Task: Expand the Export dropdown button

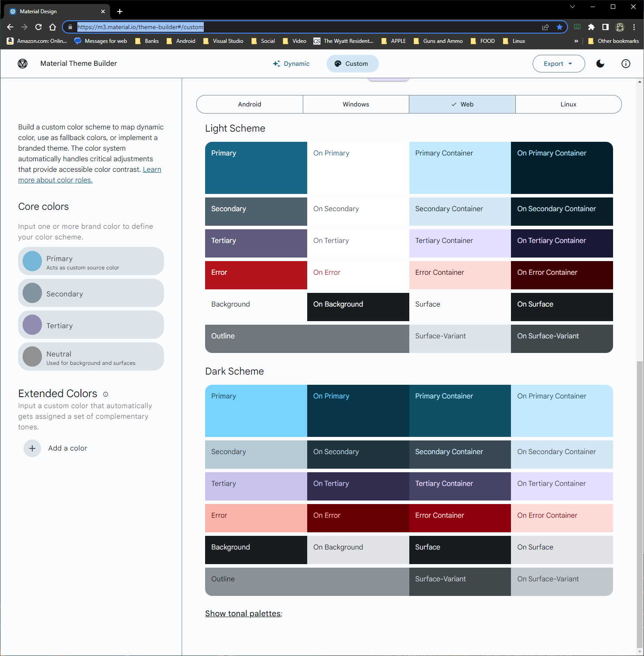Action: pyautogui.click(x=559, y=64)
